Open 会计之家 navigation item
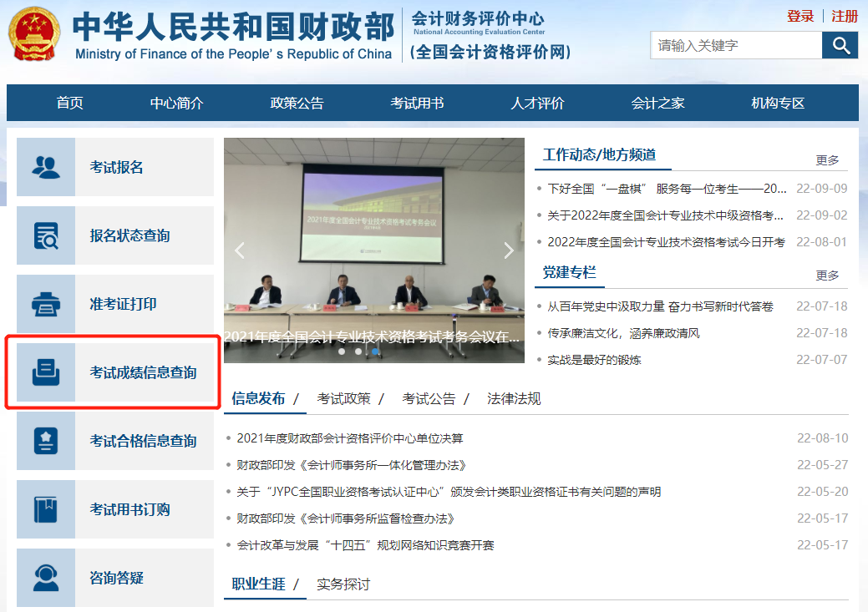Image resolution: width=868 pixels, height=612 pixels. coord(657,103)
